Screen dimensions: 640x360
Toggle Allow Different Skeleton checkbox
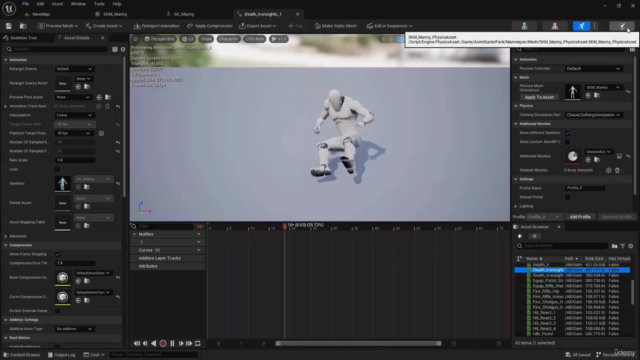pos(567,133)
